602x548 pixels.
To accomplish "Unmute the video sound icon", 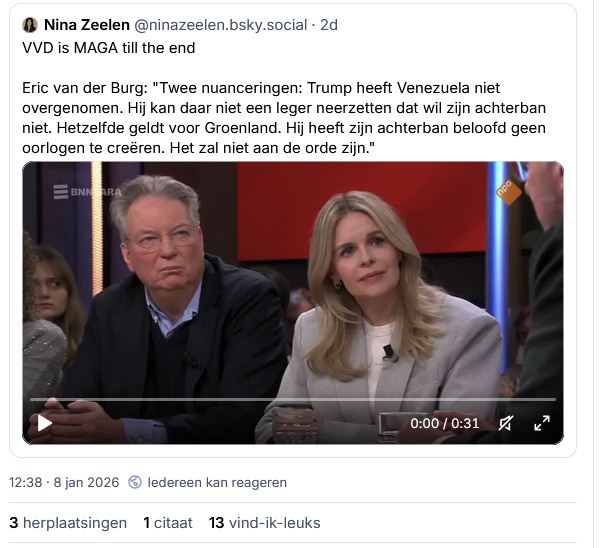I will tap(505, 423).
